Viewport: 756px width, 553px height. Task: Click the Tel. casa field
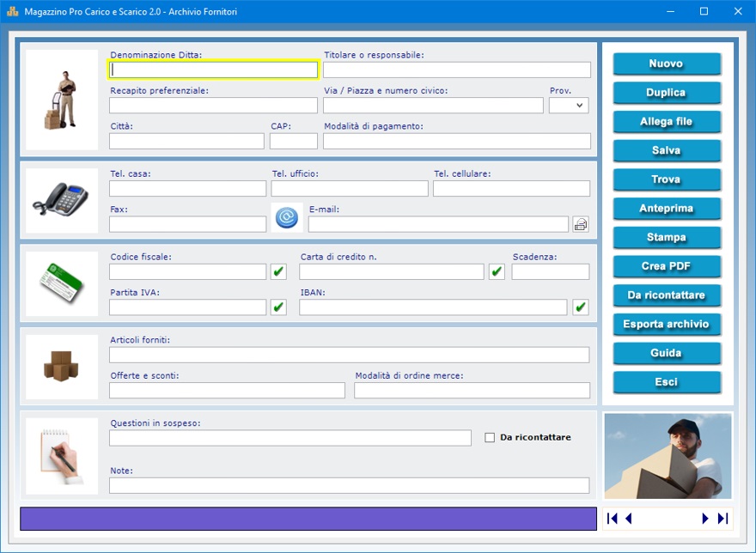click(187, 189)
